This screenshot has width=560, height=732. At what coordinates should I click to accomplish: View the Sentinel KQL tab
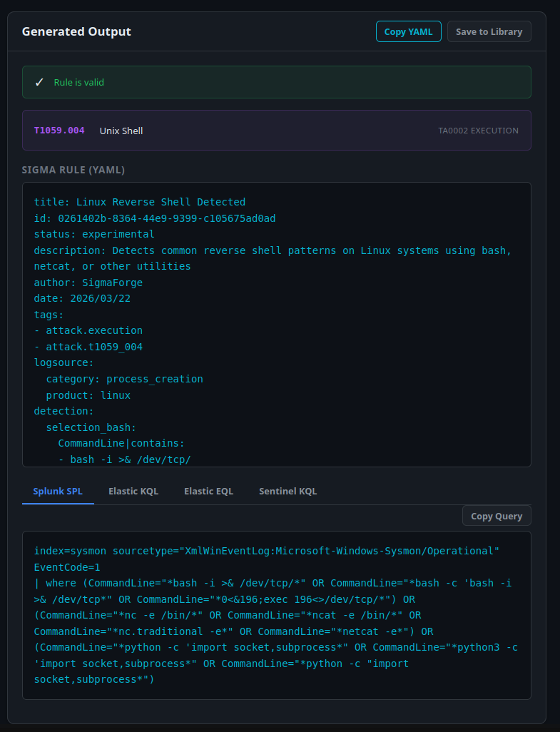click(287, 491)
